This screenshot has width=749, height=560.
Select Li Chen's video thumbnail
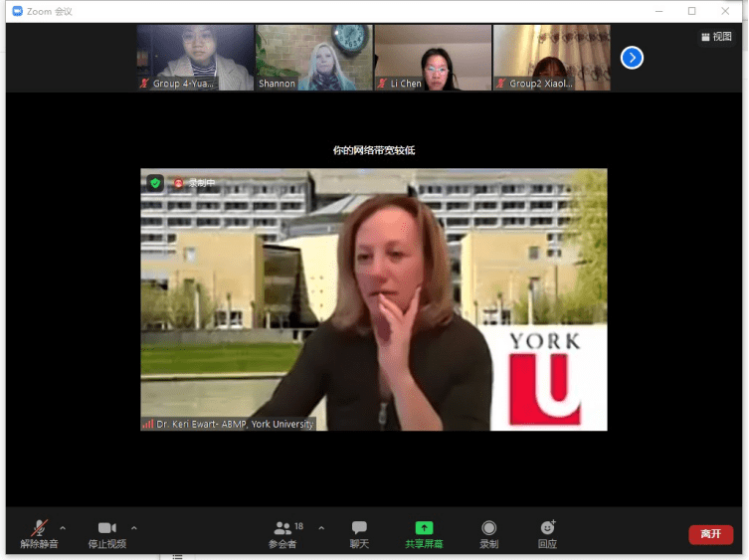(433, 58)
